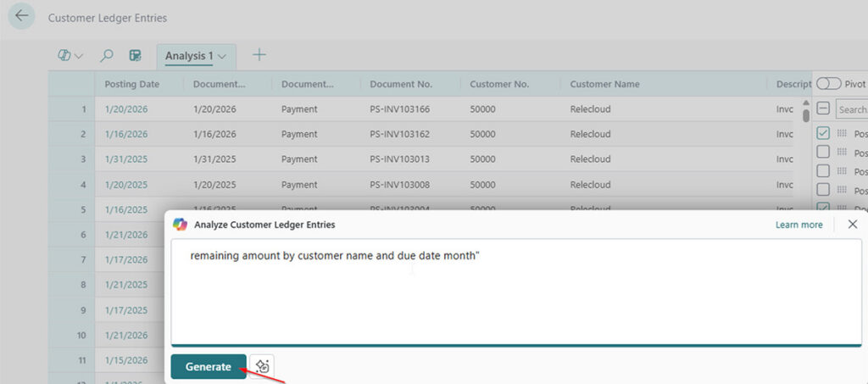The width and height of the screenshot is (868, 384).
Task: Toggle the Pivot switch
Action: [829, 84]
